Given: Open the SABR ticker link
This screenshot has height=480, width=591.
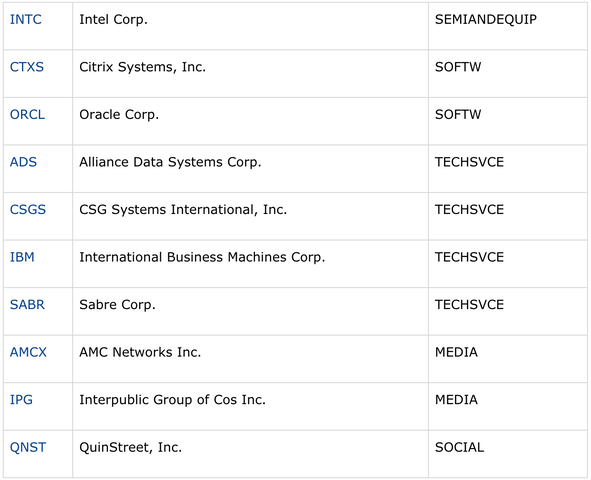Looking at the screenshot, I should (x=27, y=304).
